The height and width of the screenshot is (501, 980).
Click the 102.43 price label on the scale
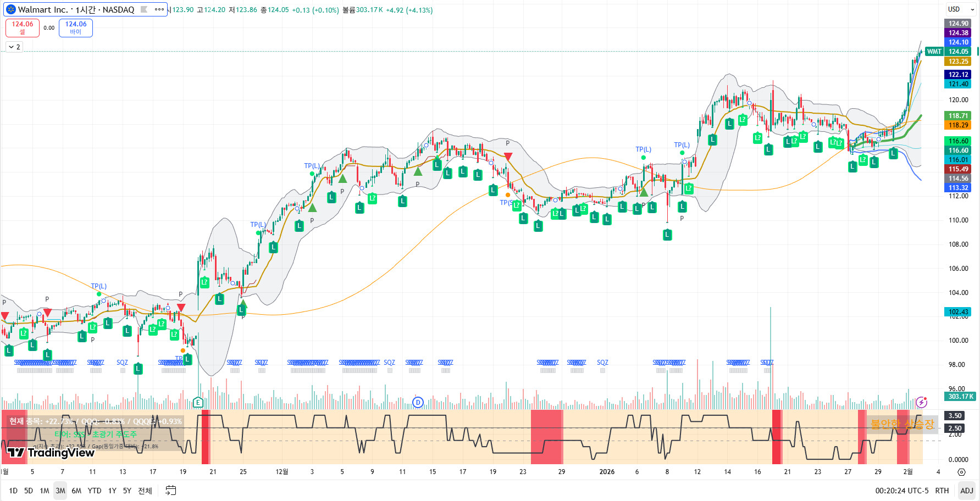click(958, 312)
